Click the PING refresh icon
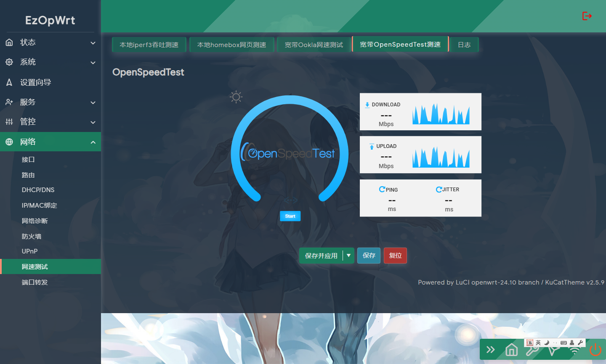The width and height of the screenshot is (606, 364). click(382, 189)
